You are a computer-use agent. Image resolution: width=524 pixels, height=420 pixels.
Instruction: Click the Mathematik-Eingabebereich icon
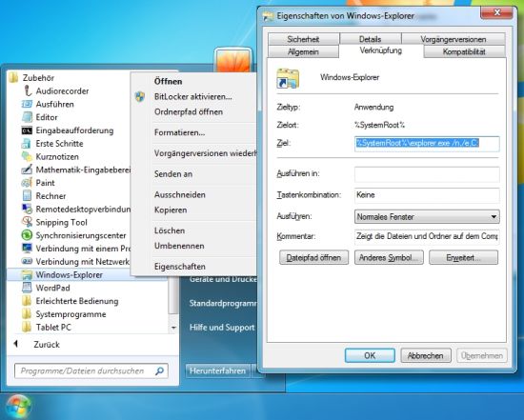coord(27,170)
